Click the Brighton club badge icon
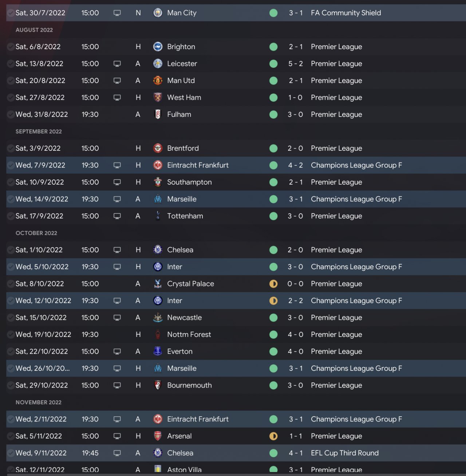 [158, 47]
